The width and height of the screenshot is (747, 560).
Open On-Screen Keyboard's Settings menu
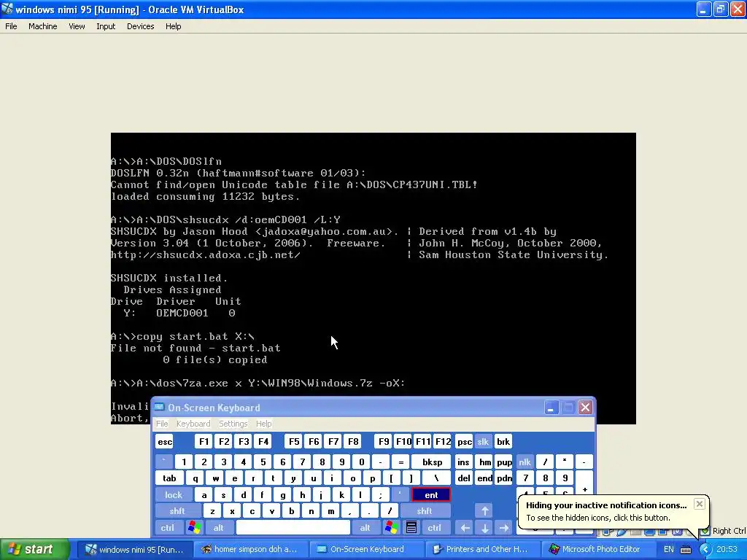point(233,424)
